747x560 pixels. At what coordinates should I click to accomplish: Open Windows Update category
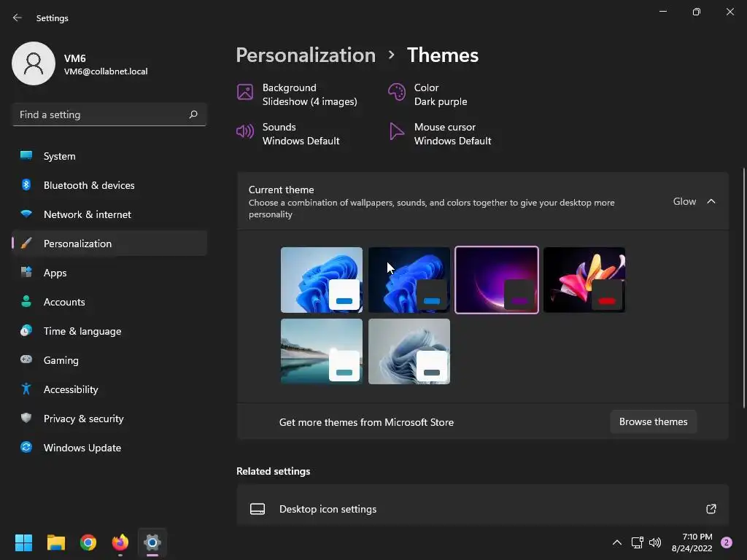pyautogui.click(x=109, y=448)
